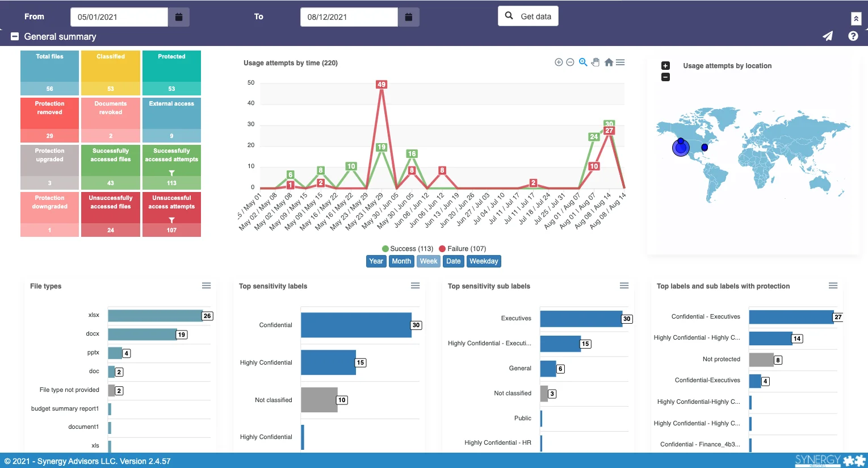Click the Not classified gray bar
The image size is (868, 468).
click(x=319, y=400)
